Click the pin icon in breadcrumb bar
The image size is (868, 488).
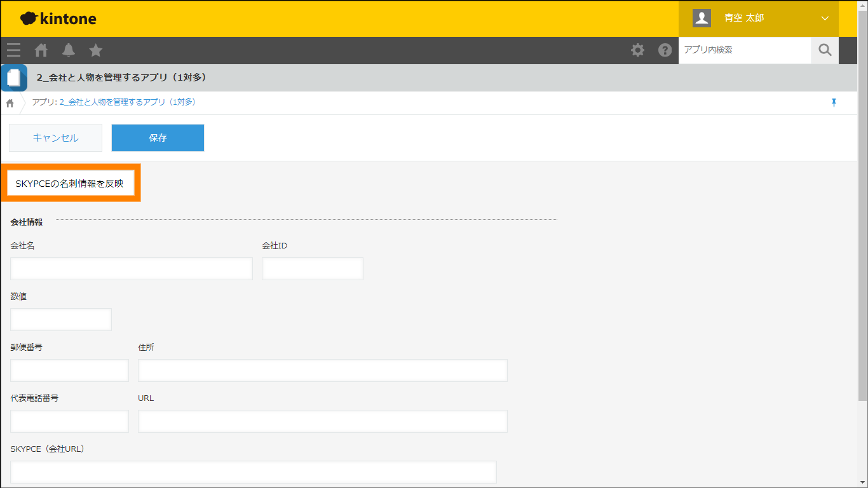click(x=834, y=103)
